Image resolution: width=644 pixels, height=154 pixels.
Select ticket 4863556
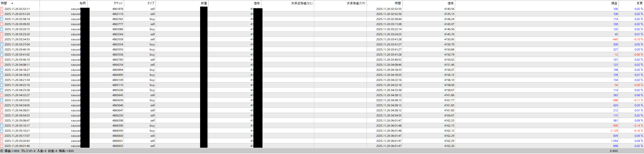coord(118,55)
